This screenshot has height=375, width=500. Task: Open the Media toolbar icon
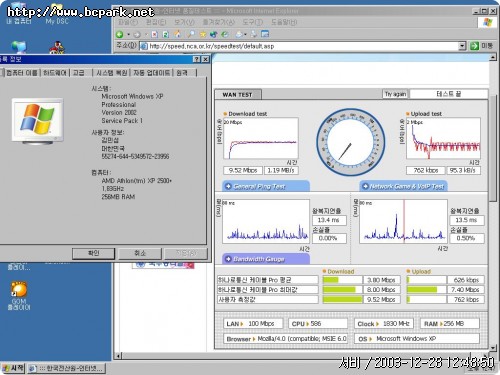(213, 34)
